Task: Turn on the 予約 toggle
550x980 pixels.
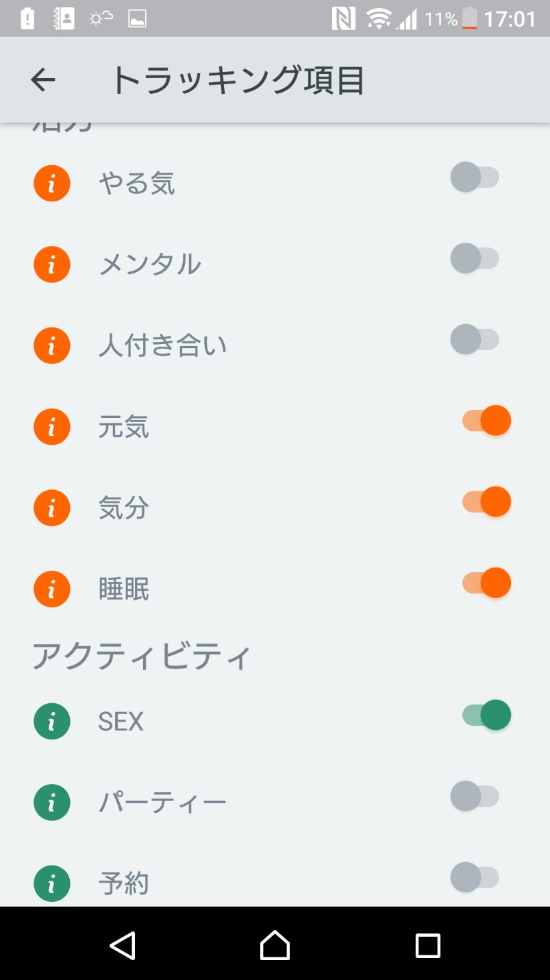Action: pyautogui.click(x=475, y=877)
